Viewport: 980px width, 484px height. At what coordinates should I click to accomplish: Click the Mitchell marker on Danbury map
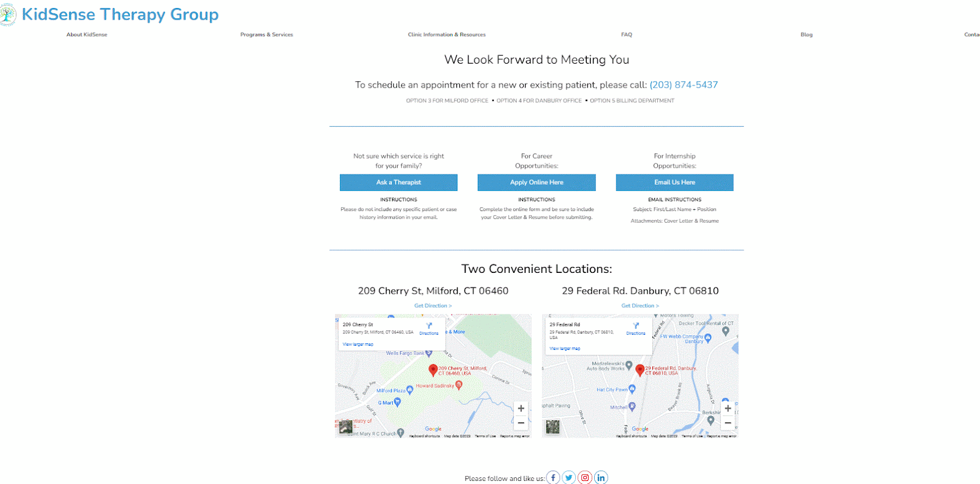(x=632, y=406)
